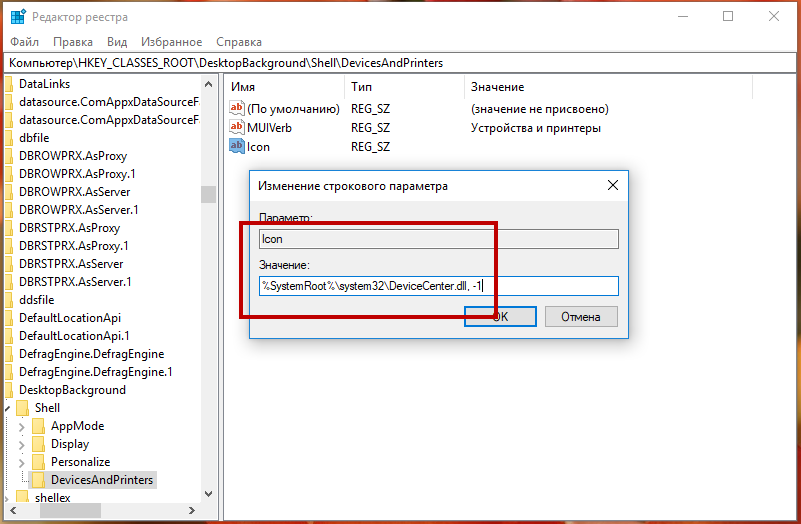Expand the Personalize key
The height and width of the screenshot is (524, 801).
[21, 462]
